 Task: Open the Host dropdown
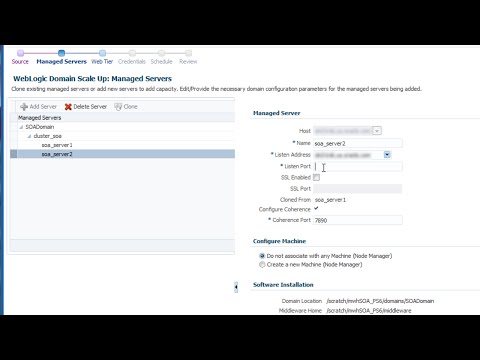(x=377, y=131)
